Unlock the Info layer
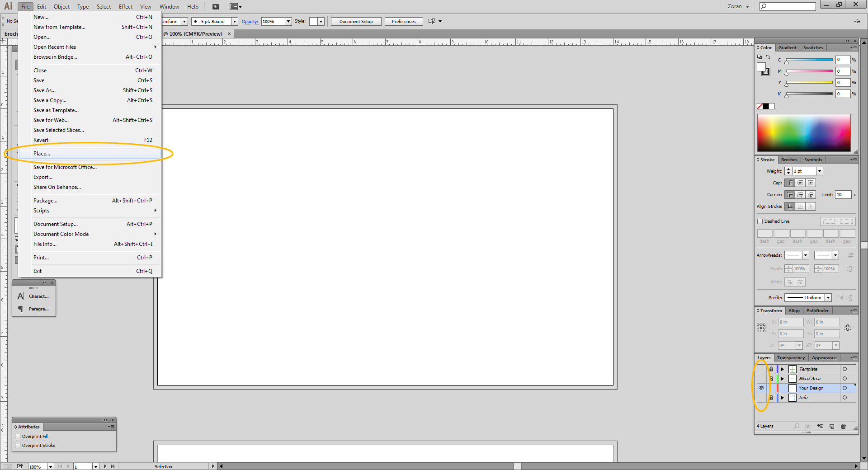 [x=771, y=398]
